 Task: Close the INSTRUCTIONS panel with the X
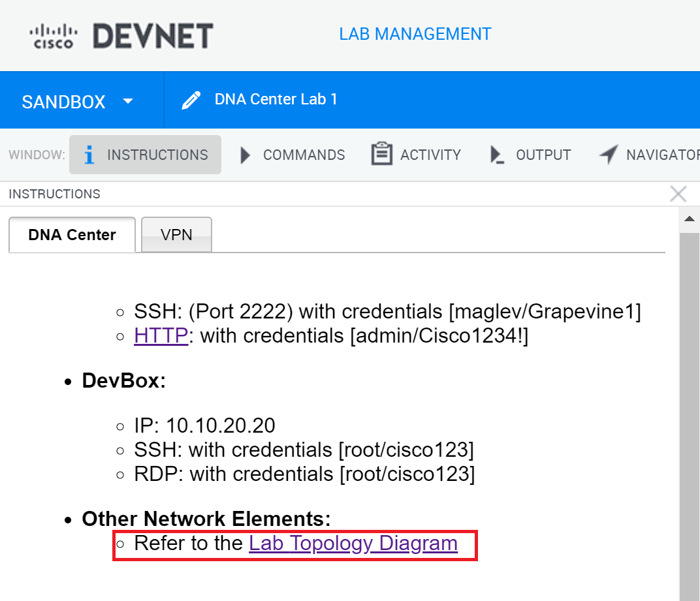click(x=678, y=194)
